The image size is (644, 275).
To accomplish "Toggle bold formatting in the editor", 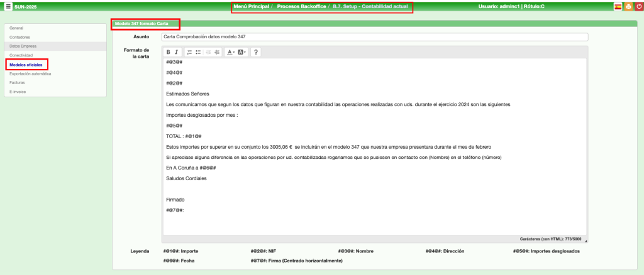I will click(169, 52).
